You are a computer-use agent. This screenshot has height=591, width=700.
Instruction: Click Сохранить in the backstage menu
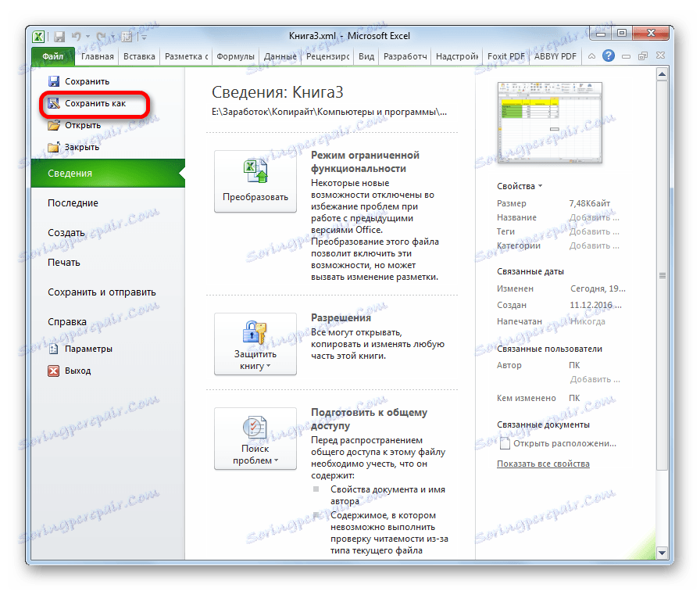[x=79, y=81]
